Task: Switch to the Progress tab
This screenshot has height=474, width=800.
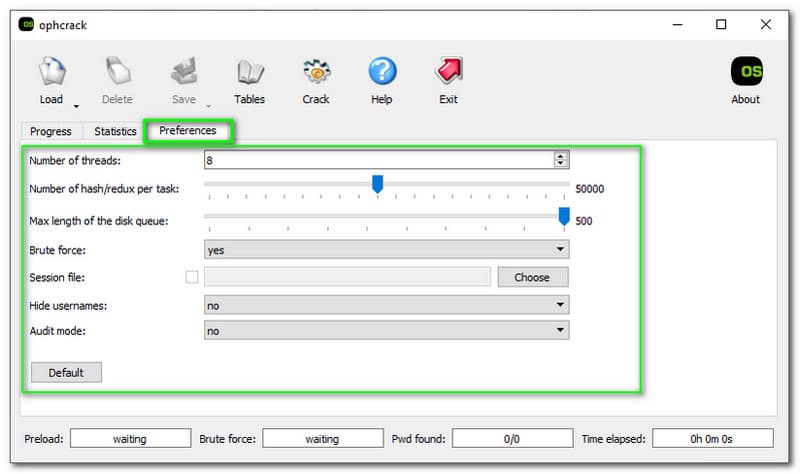Action: click(51, 131)
